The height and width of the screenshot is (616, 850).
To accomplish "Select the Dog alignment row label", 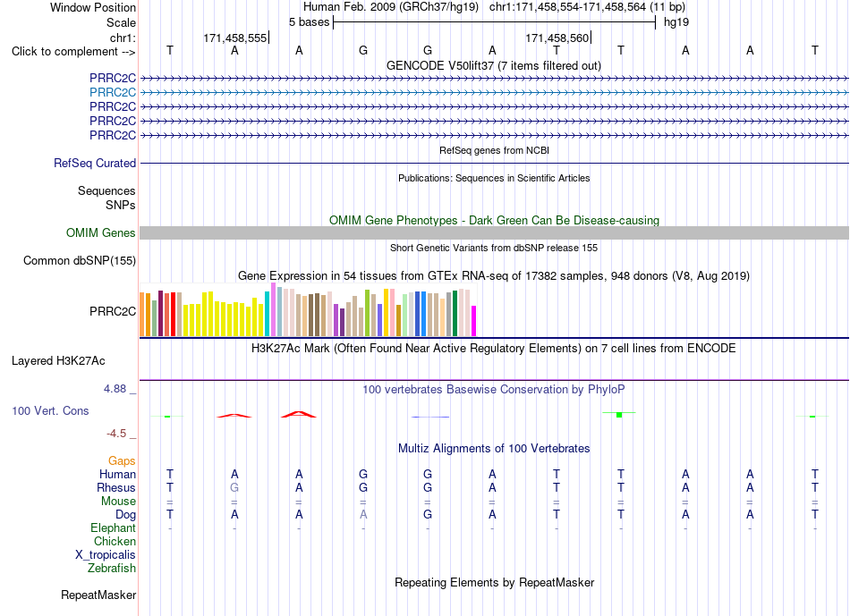I will pyautogui.click(x=125, y=515).
